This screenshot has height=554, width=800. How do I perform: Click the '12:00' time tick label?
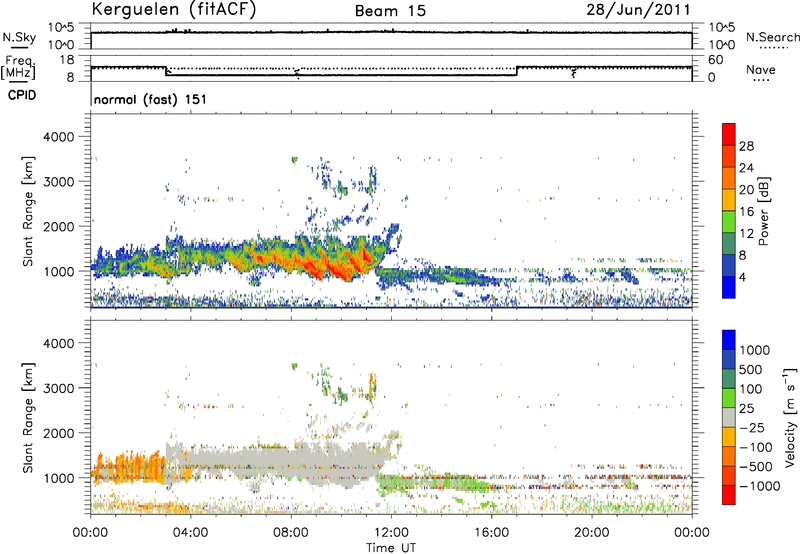pyautogui.click(x=391, y=533)
